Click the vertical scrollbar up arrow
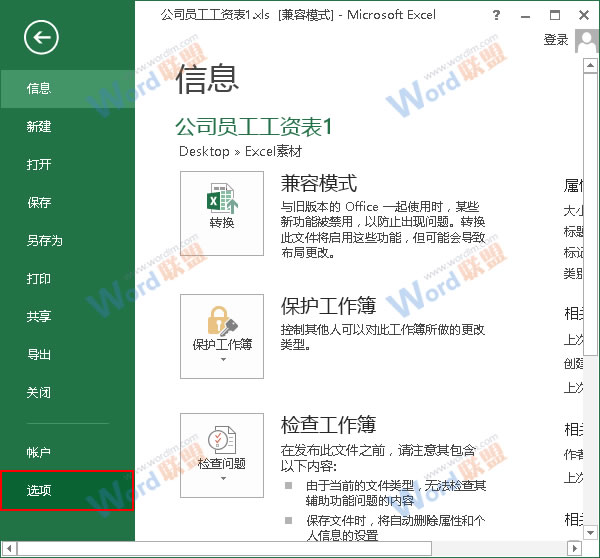The image size is (600, 558). [x=590, y=65]
